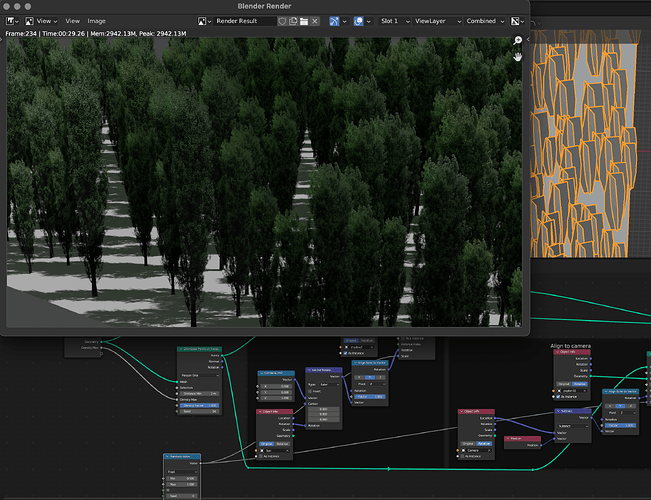Clear the Sun object field
Screen dimensions: 651x500
point(287,450)
